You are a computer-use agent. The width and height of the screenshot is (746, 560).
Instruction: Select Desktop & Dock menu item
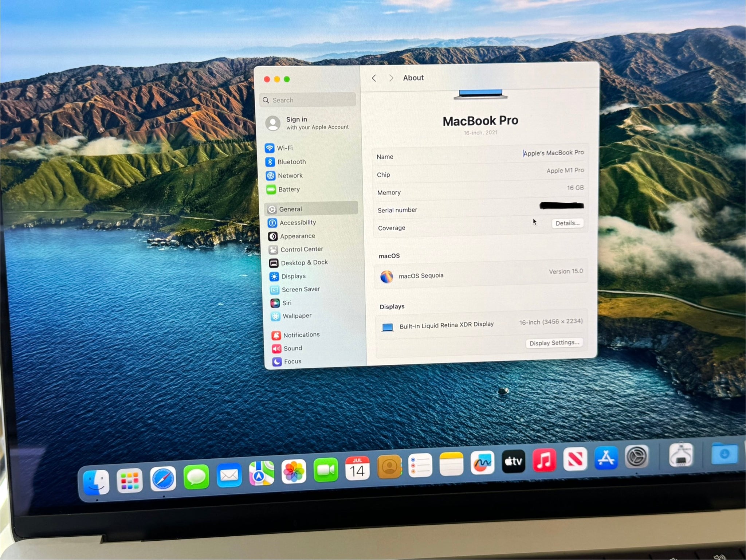coord(304,263)
